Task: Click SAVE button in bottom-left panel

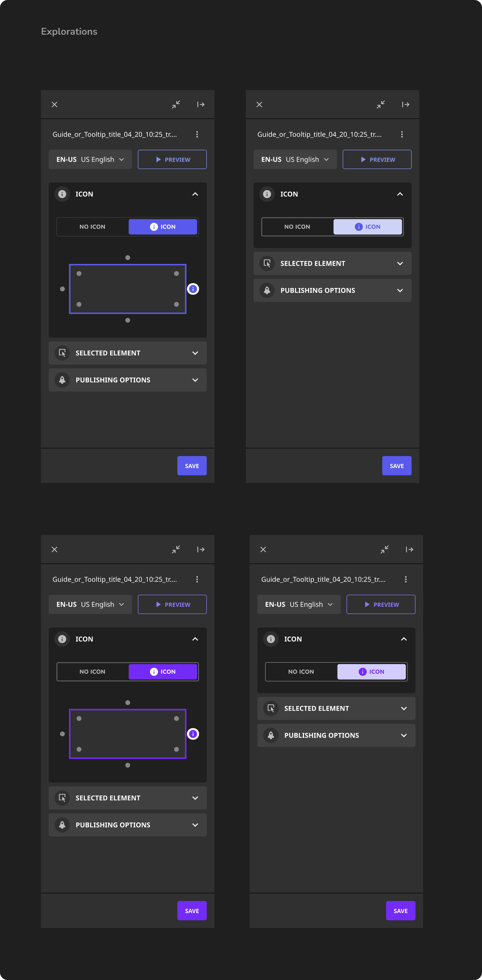Action: (x=192, y=910)
